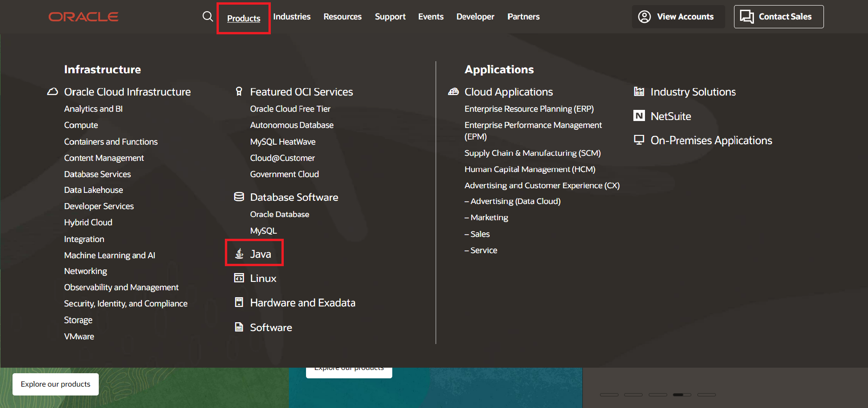Open Enterprise Resource Planning (ERP) link
Screen dimensions: 868x408
coord(529,109)
